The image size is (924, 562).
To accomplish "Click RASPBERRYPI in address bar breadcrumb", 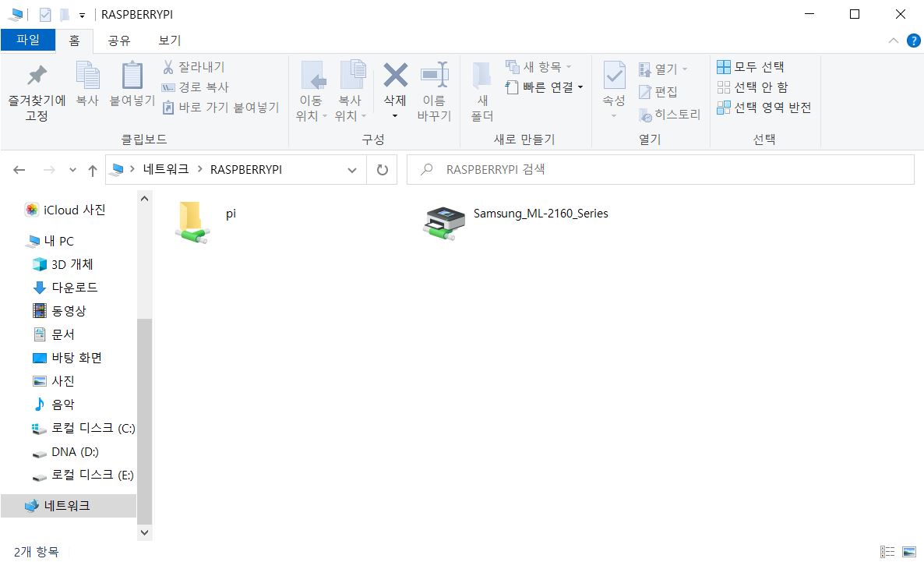I will pos(246,169).
